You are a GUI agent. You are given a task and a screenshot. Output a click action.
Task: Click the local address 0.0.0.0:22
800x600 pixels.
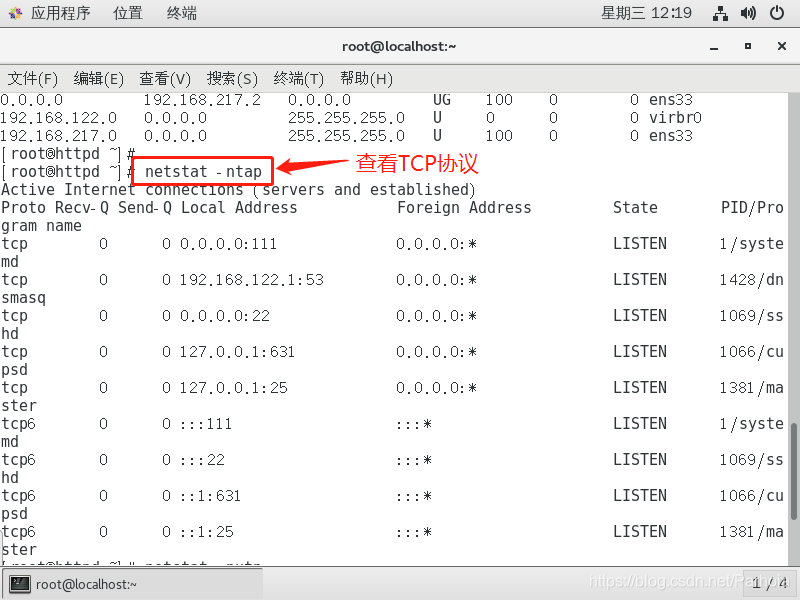[224, 316]
